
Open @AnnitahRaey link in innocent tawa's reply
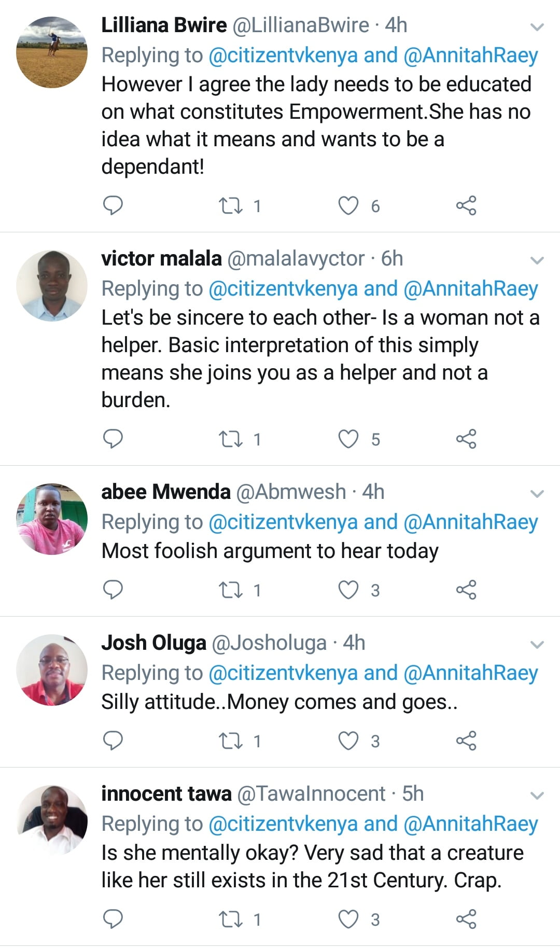pos(470,824)
